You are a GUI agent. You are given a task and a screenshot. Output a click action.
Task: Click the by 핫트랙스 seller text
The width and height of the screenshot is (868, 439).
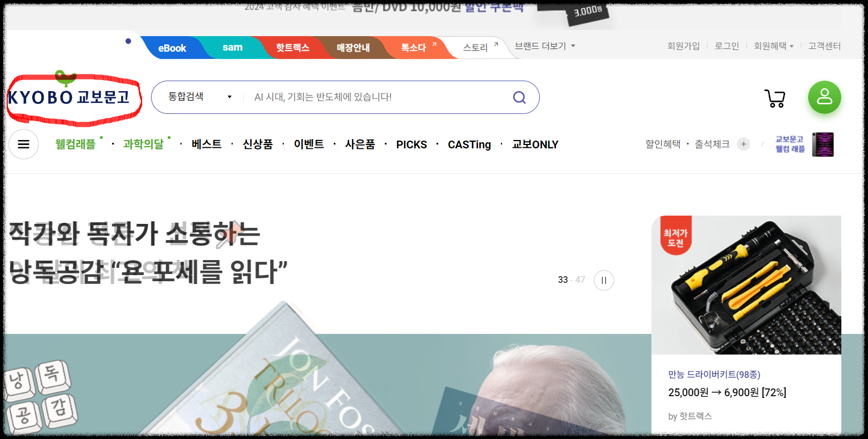click(x=690, y=416)
